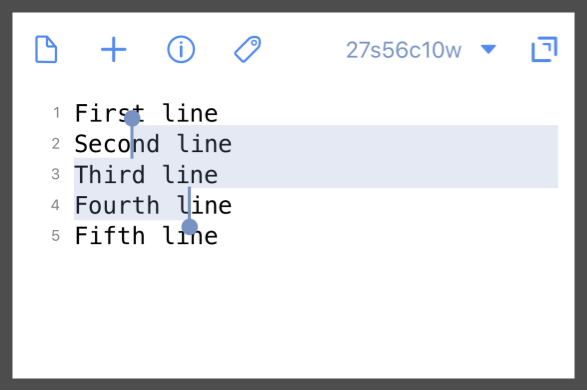Open the document file icon
This screenshot has height=391, width=587.
pyautogui.click(x=46, y=49)
